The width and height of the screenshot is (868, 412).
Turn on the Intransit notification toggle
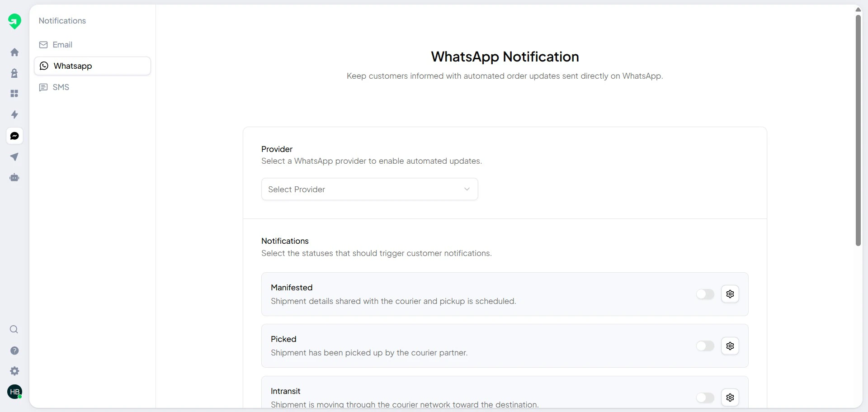[x=705, y=398]
